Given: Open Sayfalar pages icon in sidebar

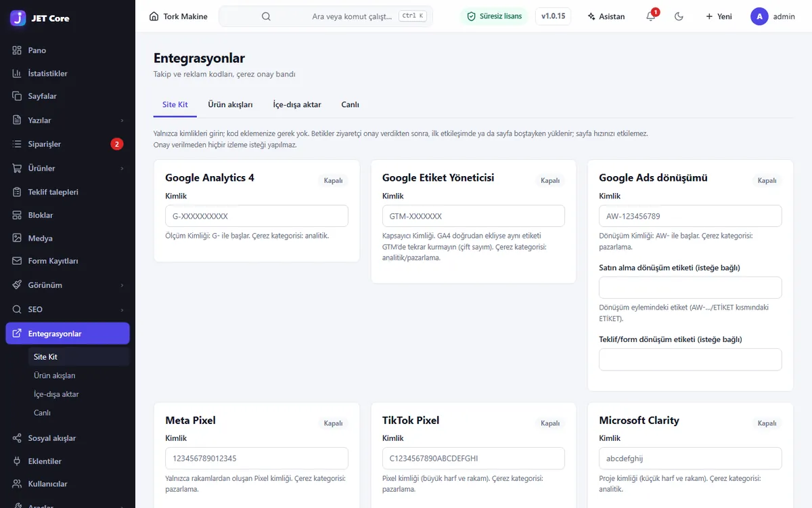Looking at the screenshot, I should (x=17, y=96).
